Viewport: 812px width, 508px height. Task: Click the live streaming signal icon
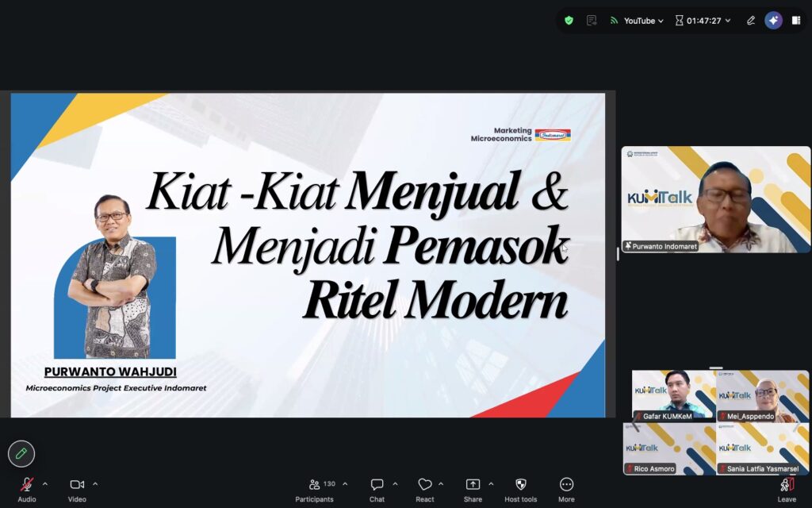point(615,21)
